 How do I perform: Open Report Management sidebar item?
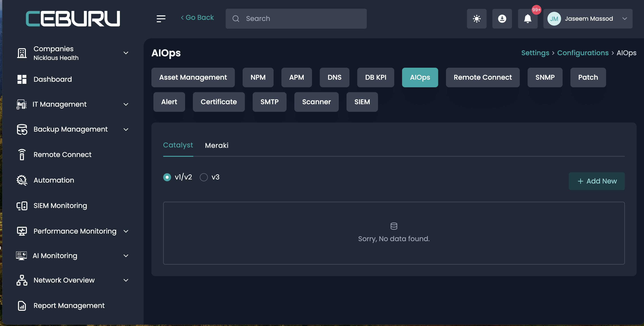tap(69, 306)
